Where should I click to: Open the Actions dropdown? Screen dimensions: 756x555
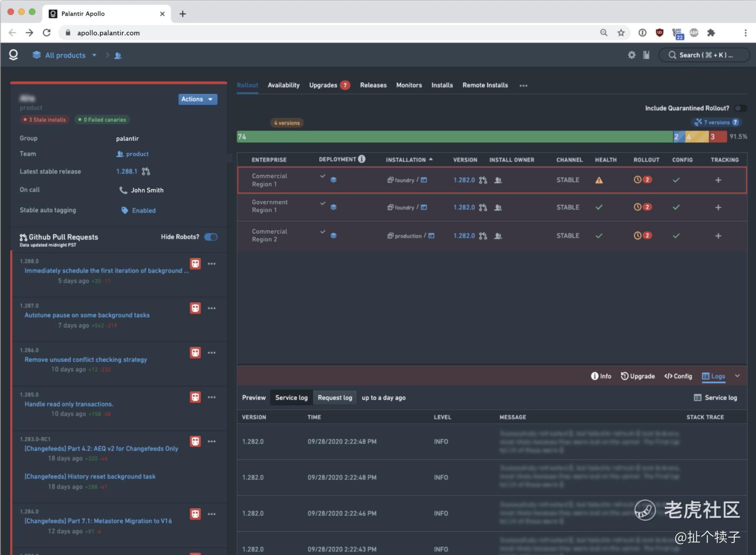pyautogui.click(x=198, y=99)
